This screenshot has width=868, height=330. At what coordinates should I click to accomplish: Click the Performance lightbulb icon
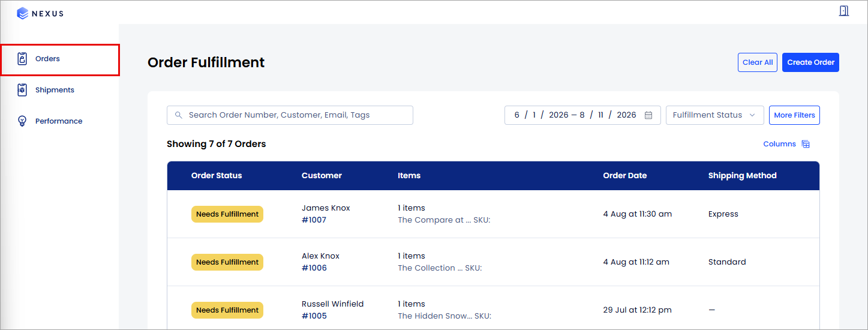click(x=22, y=121)
